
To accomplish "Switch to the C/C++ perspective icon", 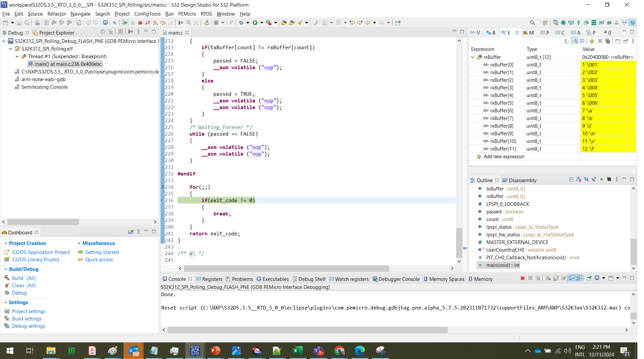I will (556, 23).
